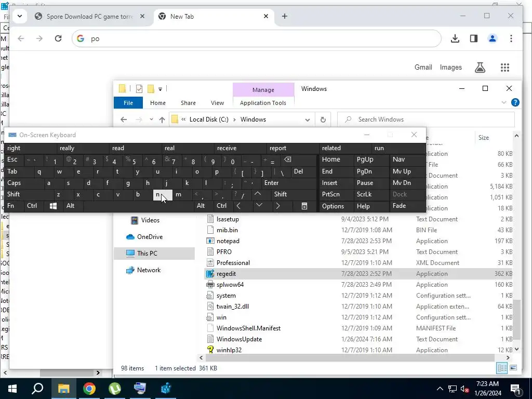Open Customize Quick Access Toolbar dropdown
The height and width of the screenshot is (399, 532).
(x=160, y=89)
